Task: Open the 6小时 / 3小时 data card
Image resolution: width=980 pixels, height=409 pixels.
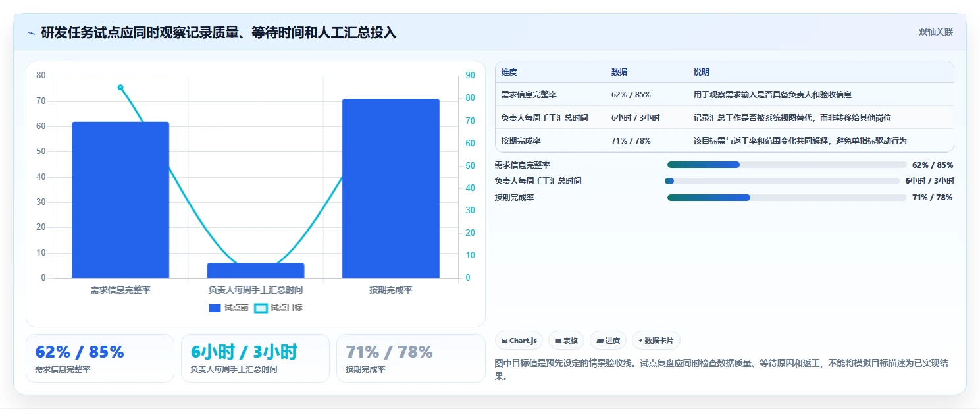Action: click(x=255, y=358)
